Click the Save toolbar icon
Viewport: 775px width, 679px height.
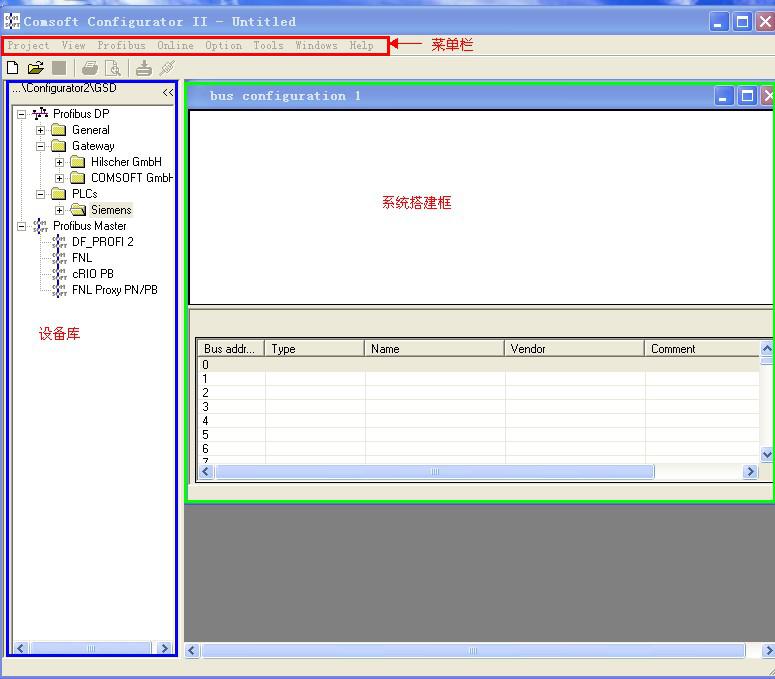point(59,68)
